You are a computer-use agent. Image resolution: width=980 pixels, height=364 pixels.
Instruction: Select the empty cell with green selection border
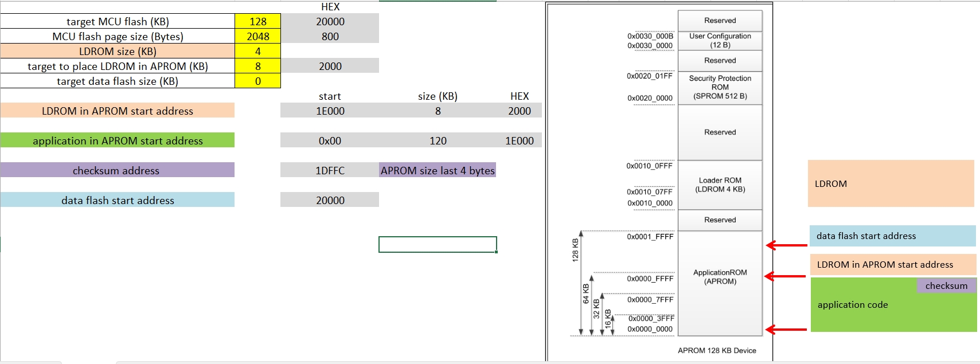click(438, 244)
